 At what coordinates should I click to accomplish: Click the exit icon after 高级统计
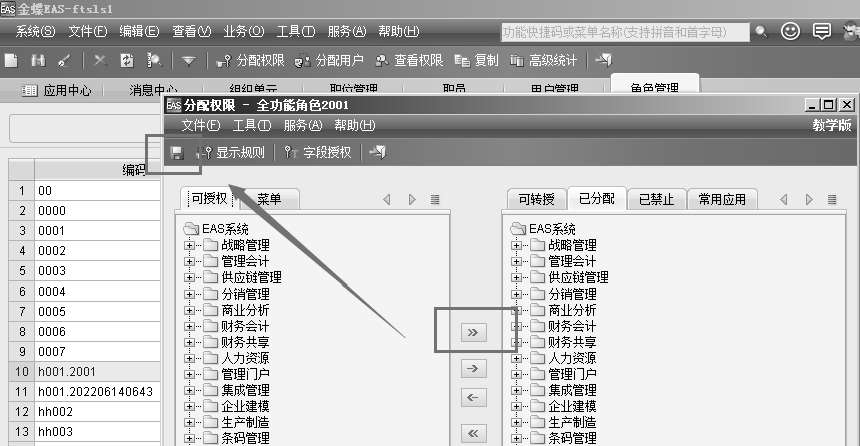(603, 60)
